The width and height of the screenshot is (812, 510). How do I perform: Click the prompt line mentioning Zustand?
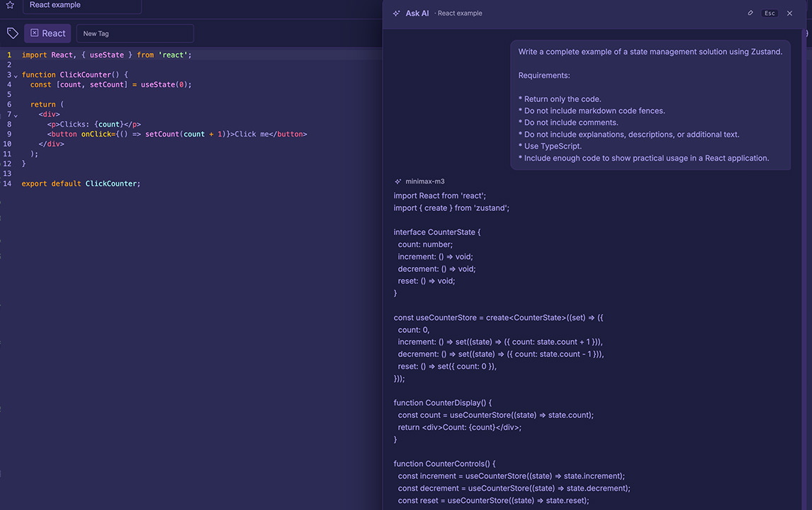pyautogui.click(x=650, y=52)
